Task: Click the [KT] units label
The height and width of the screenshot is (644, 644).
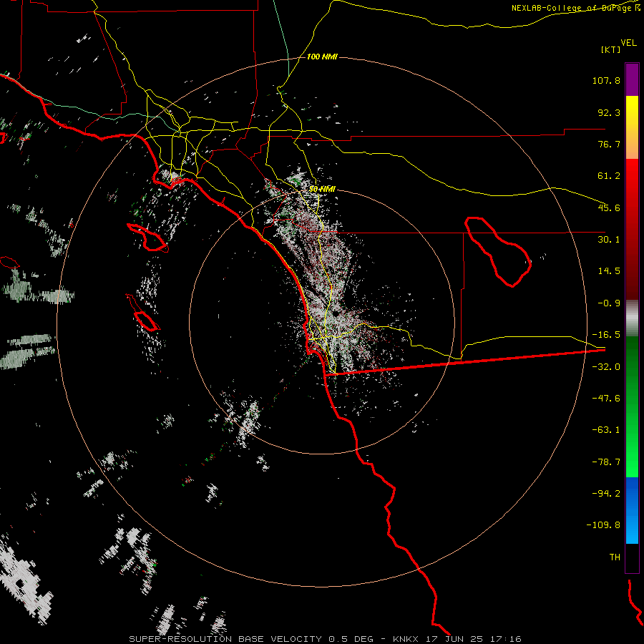Action: 611,49
